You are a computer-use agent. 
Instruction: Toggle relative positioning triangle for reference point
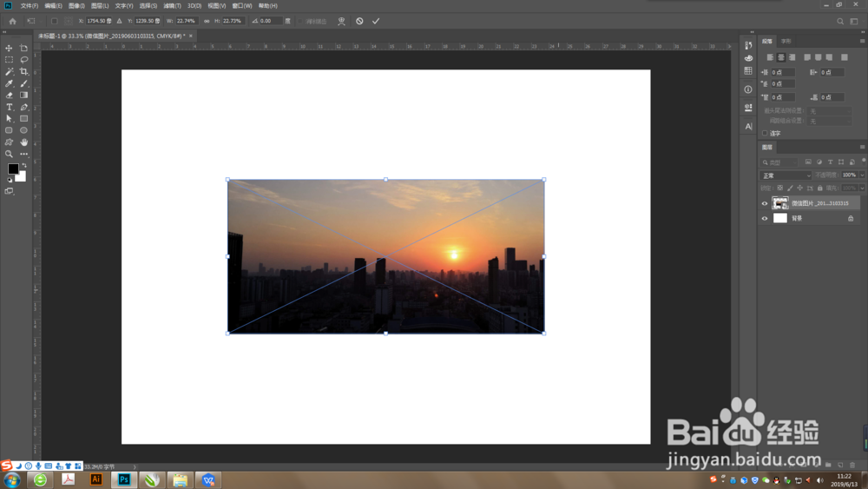(x=120, y=21)
